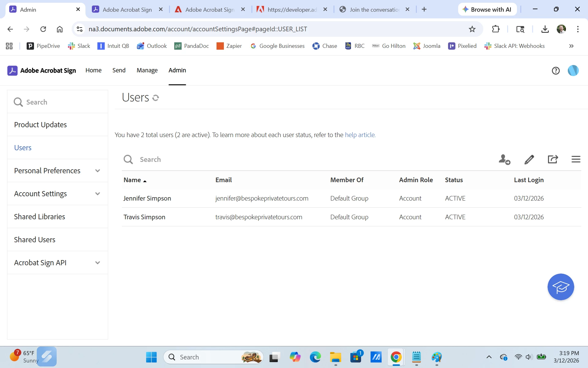Screen dimensions: 588x368
Task: Expand Acrobat Sign API section
Action: point(97,263)
